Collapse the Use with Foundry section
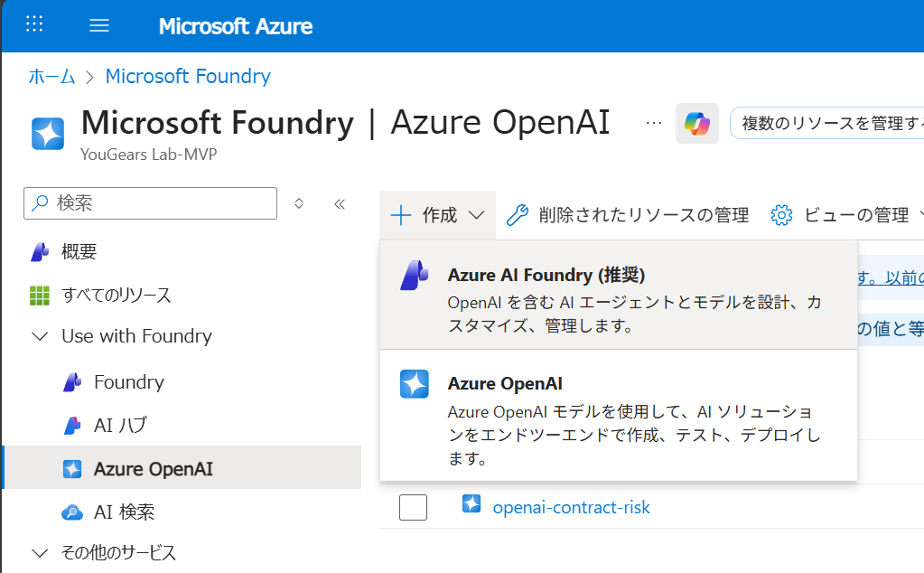Screen dimensions: 924x573 (40, 336)
